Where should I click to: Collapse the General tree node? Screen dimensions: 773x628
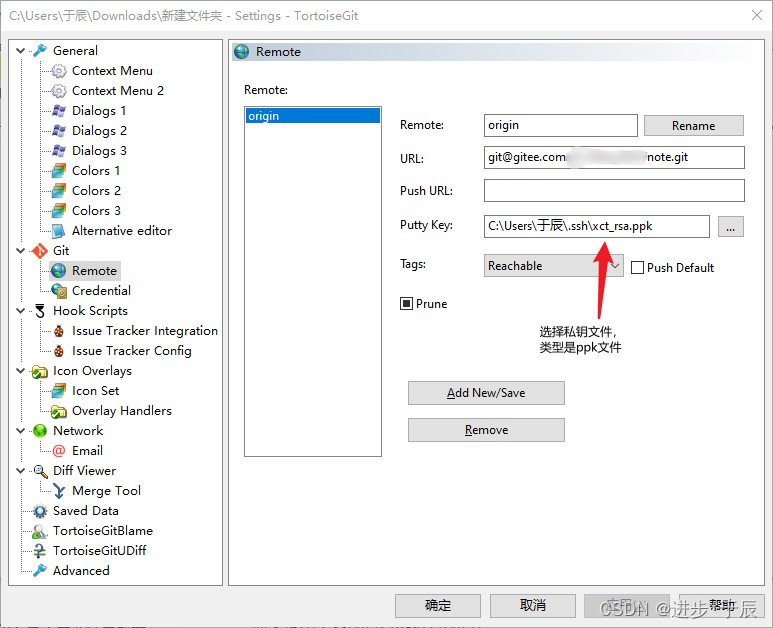tap(21, 51)
